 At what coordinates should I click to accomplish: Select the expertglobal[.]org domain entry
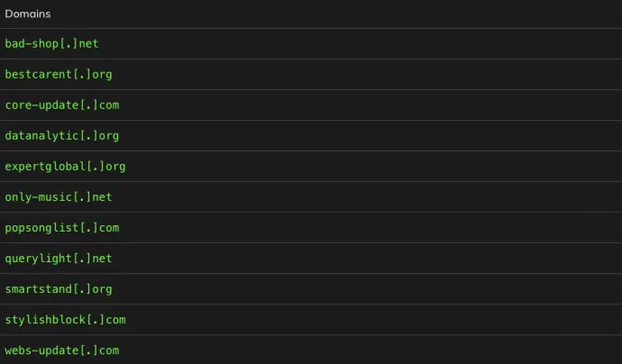click(65, 166)
